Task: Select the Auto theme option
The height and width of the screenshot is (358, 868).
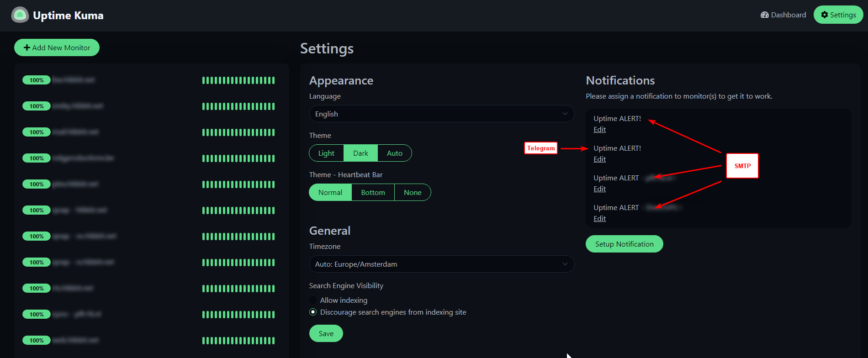Action: click(395, 153)
